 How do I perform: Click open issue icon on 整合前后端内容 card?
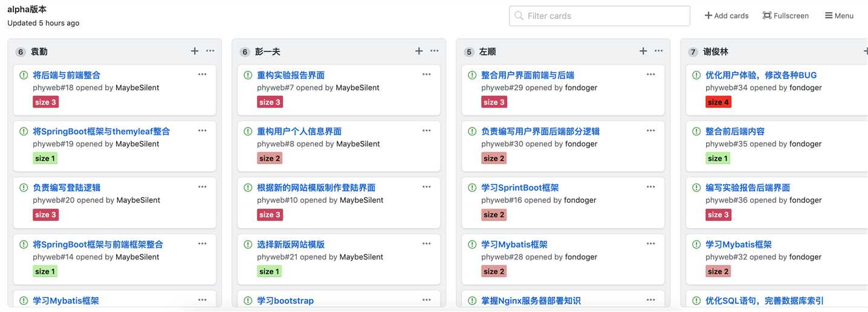696,131
